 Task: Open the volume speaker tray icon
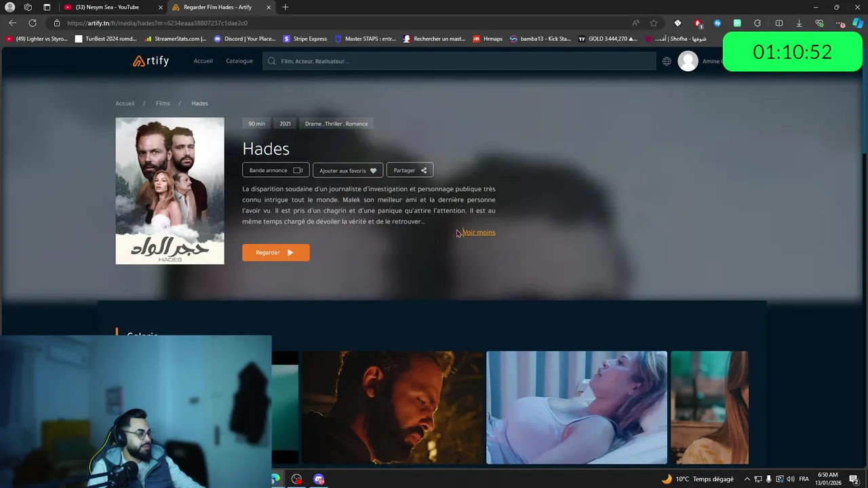tap(790, 479)
